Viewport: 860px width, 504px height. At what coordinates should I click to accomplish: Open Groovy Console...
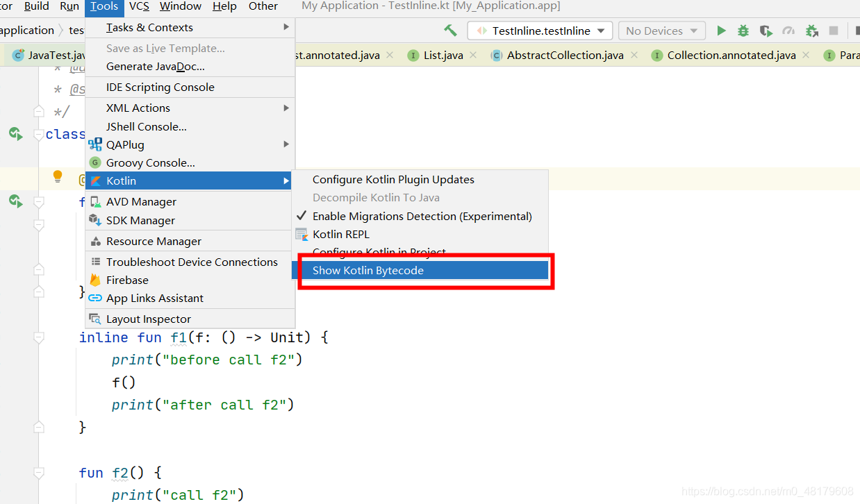190,162
